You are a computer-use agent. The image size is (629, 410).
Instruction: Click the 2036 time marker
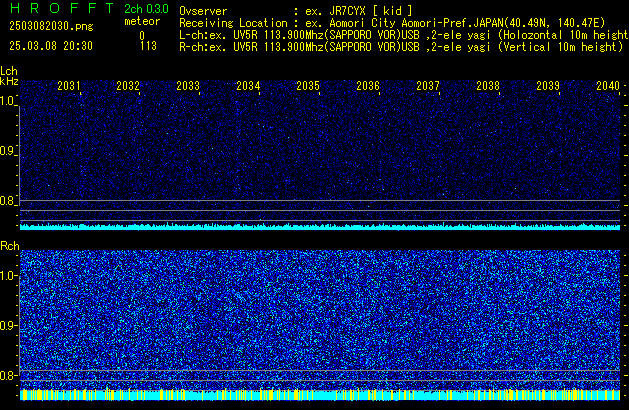click(368, 86)
